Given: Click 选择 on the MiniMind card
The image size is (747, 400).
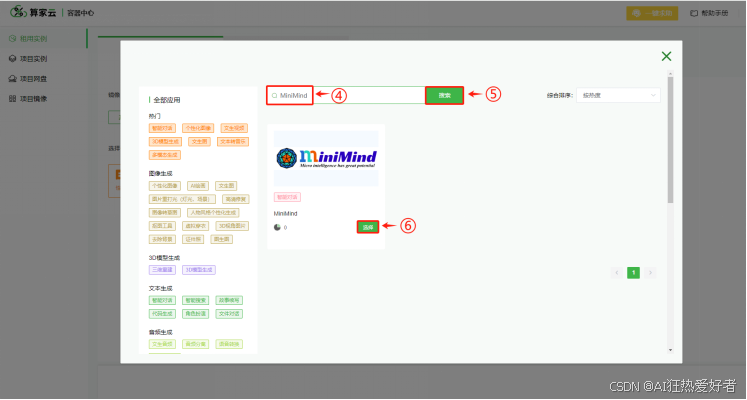Looking at the screenshot, I should pos(368,227).
